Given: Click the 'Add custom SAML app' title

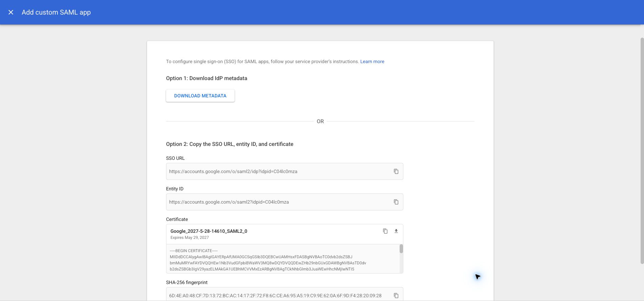Looking at the screenshot, I should [56, 12].
